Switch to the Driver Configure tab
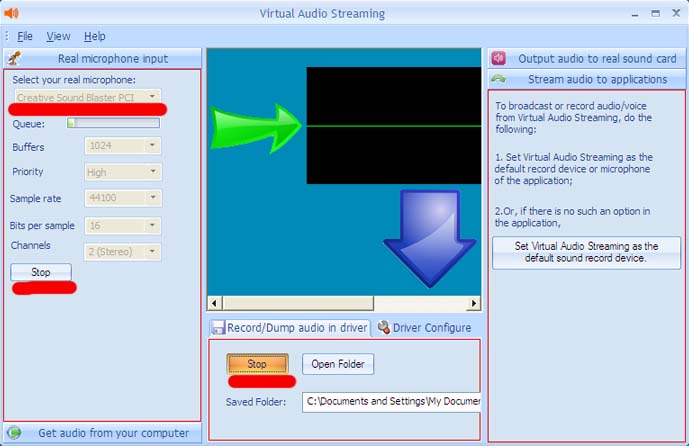 pyautogui.click(x=424, y=328)
